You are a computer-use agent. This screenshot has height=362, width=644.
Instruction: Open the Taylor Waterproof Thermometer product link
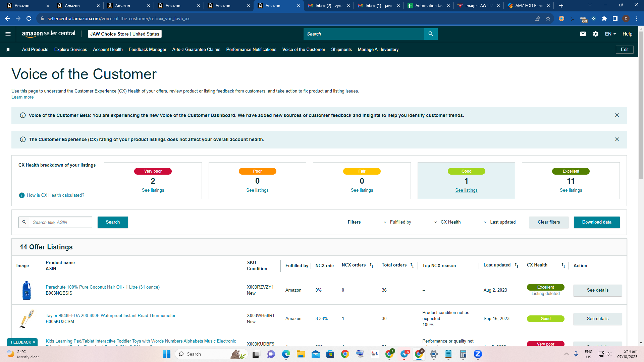[110, 316]
